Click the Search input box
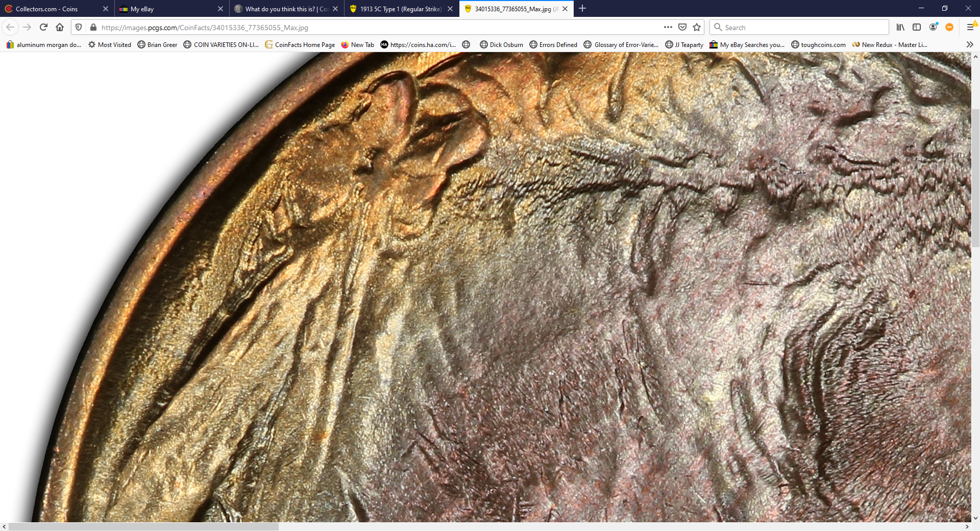Image resolution: width=980 pixels, height=531 pixels. click(799, 28)
